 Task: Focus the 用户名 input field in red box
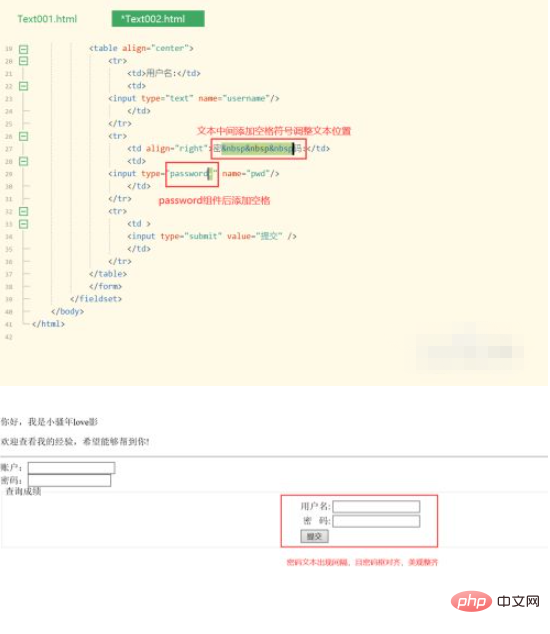click(376, 507)
